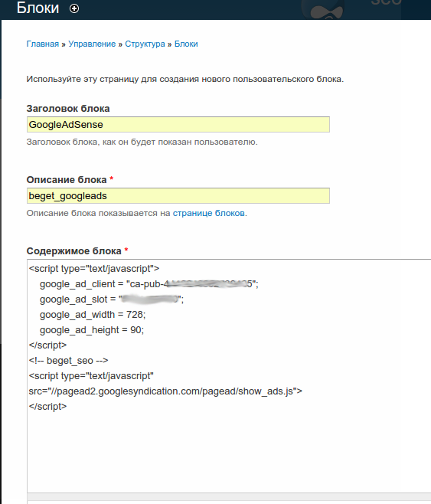Click the first script type="text/javascript" opening line

coord(94,268)
